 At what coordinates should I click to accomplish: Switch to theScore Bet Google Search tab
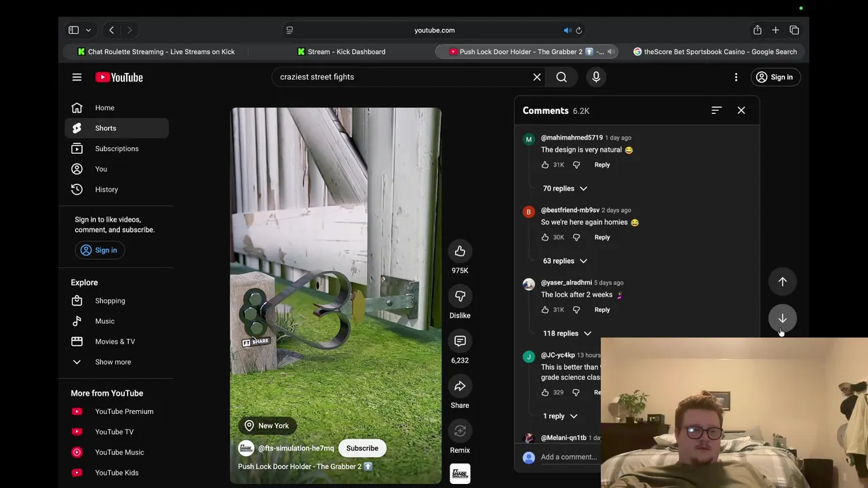[x=715, y=52]
